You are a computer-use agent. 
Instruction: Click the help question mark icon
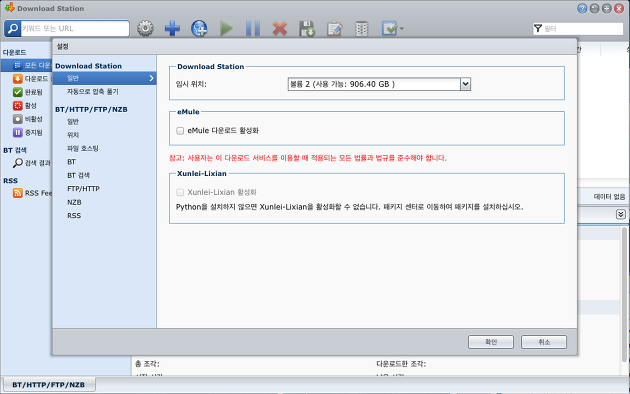582,8
